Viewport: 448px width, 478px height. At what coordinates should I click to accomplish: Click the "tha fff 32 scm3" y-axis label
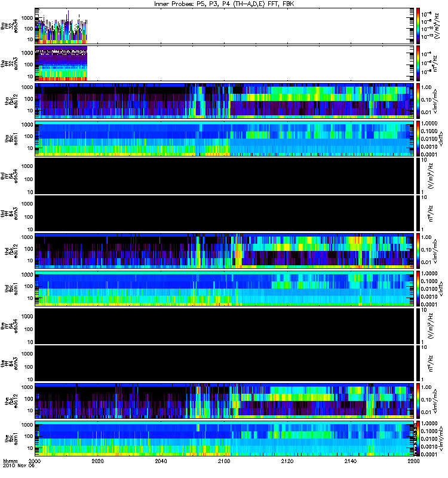10,63
